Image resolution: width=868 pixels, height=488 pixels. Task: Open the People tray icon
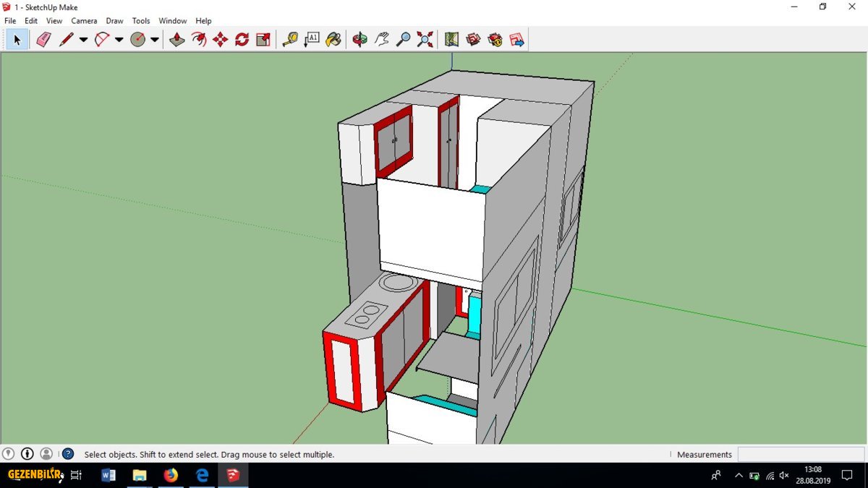[x=716, y=475]
